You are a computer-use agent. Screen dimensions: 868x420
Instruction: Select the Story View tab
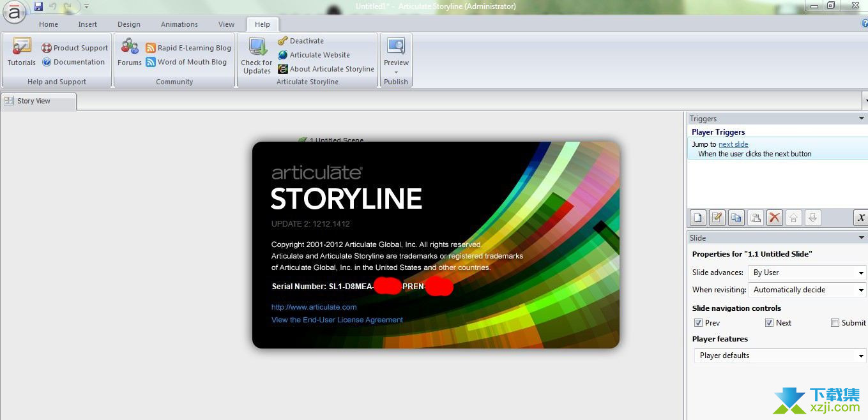click(x=38, y=101)
